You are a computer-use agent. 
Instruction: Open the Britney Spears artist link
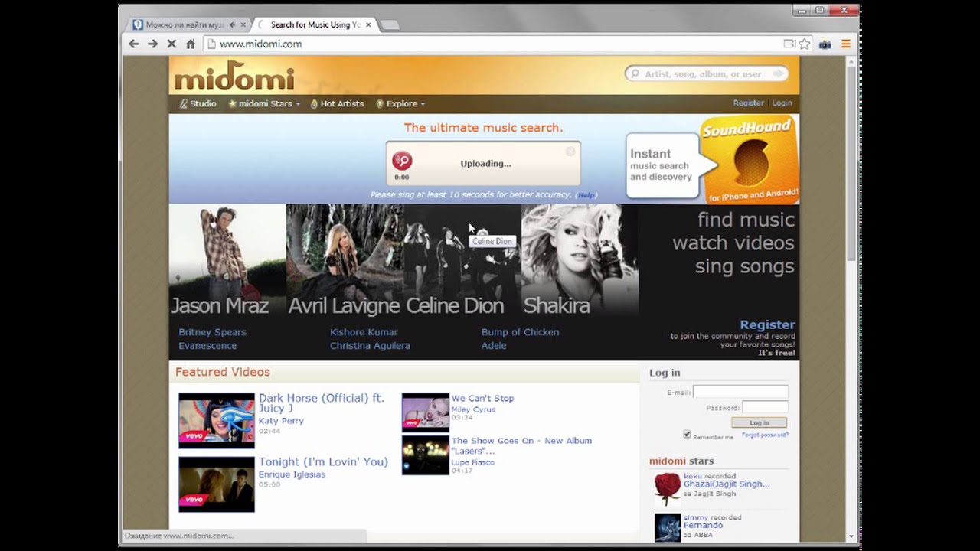coord(212,332)
